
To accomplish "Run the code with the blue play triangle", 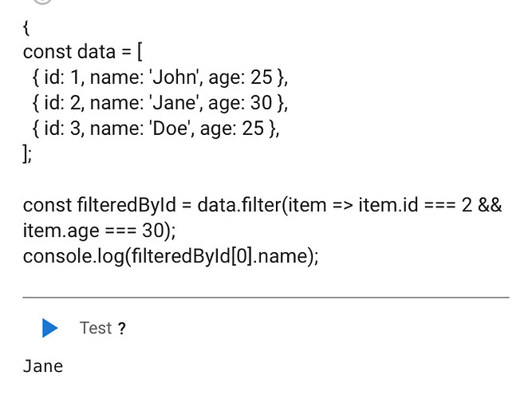I will pyautogui.click(x=50, y=328).
